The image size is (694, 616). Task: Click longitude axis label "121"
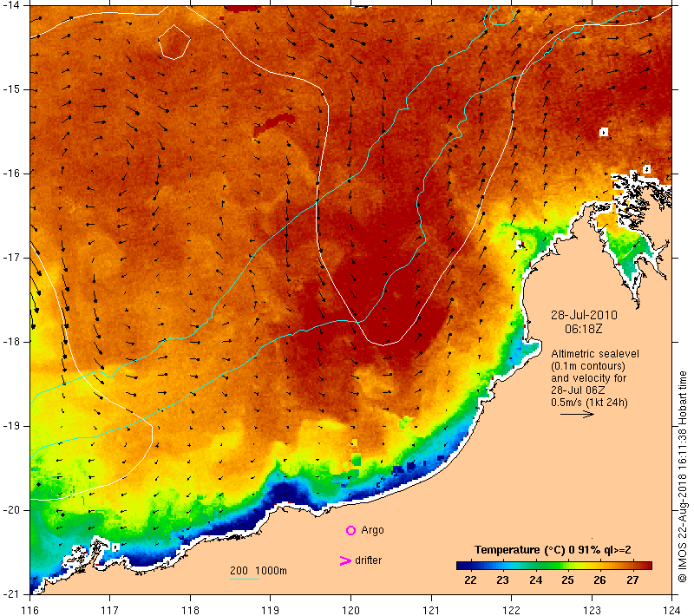click(x=431, y=610)
